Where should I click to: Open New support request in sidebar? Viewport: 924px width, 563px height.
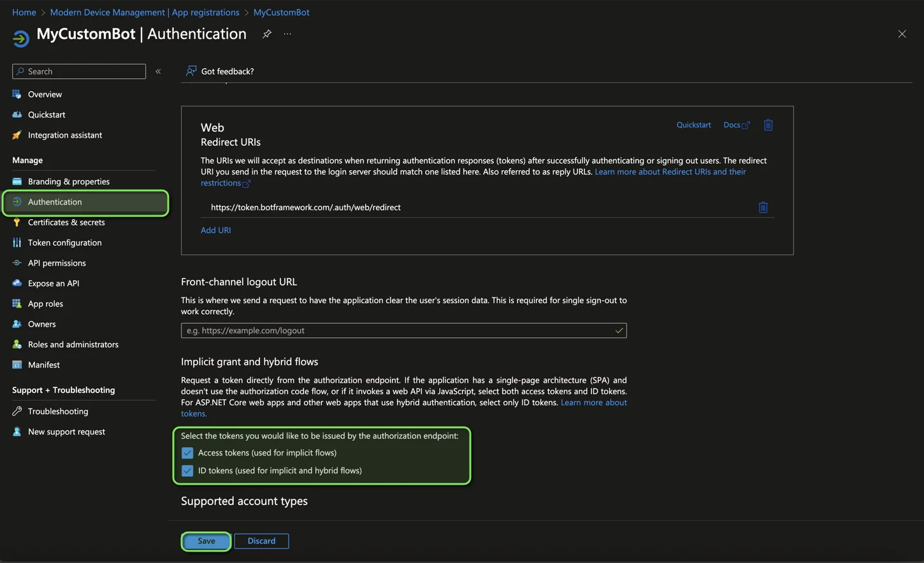coord(66,432)
